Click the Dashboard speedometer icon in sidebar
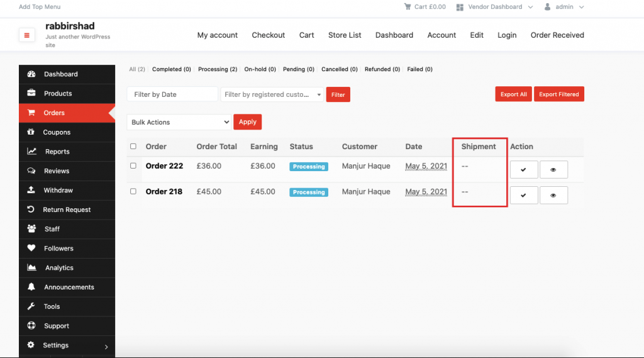Image resolution: width=644 pixels, height=358 pixels. pos(31,74)
